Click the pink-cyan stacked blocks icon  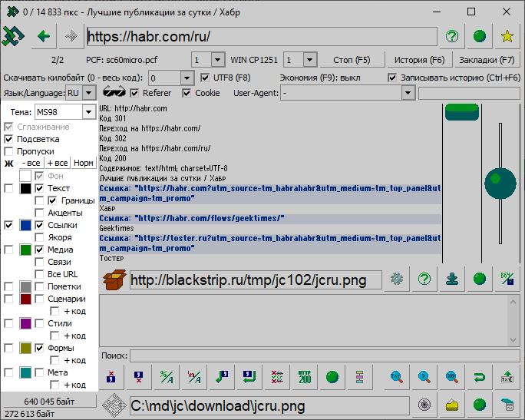coord(360,377)
